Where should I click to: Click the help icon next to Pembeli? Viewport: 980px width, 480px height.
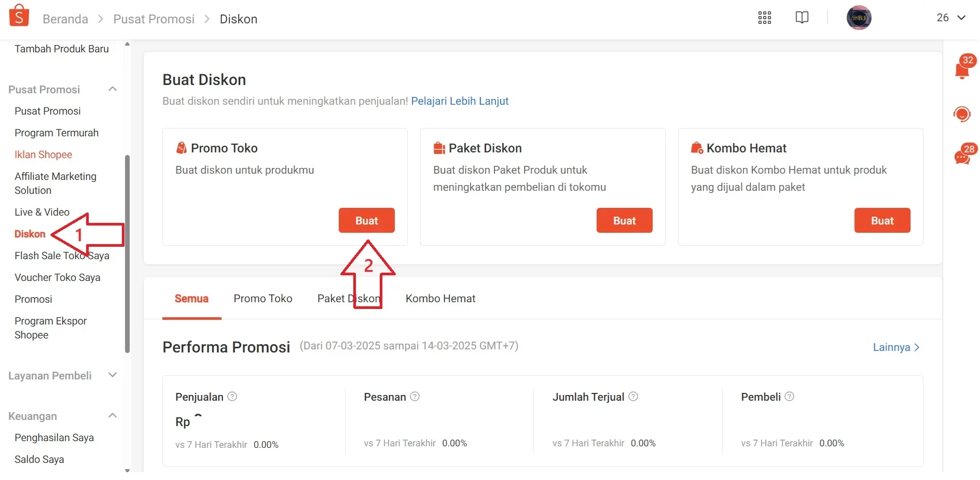pos(790,397)
